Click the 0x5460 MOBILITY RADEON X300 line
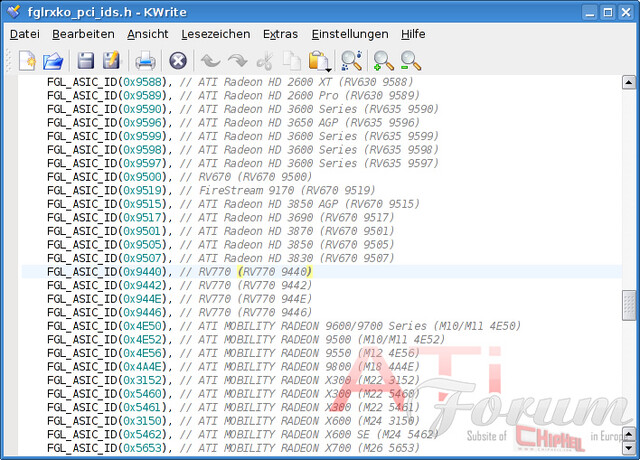The image size is (640, 460). click(x=233, y=393)
